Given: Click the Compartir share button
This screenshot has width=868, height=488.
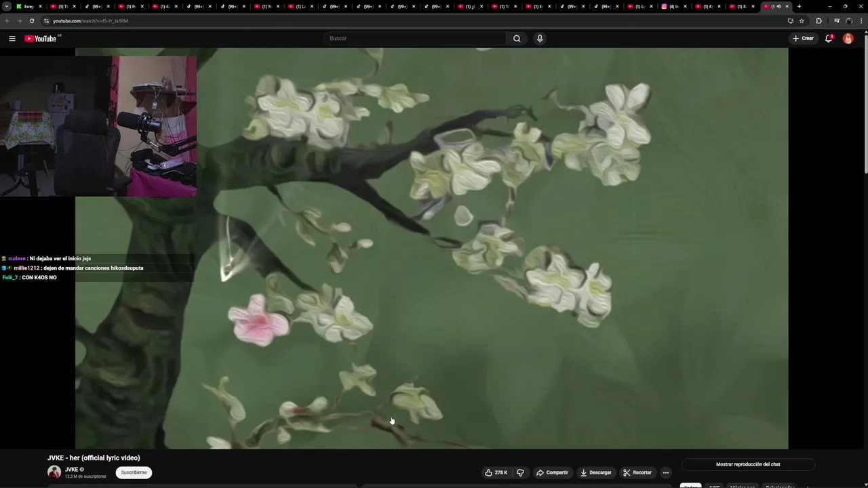Looking at the screenshot, I should [552, 472].
